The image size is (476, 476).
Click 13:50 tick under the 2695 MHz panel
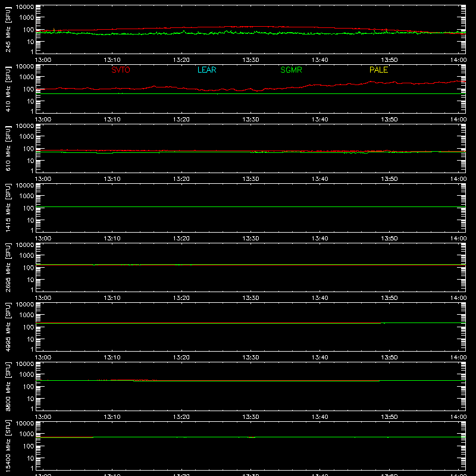click(x=389, y=298)
